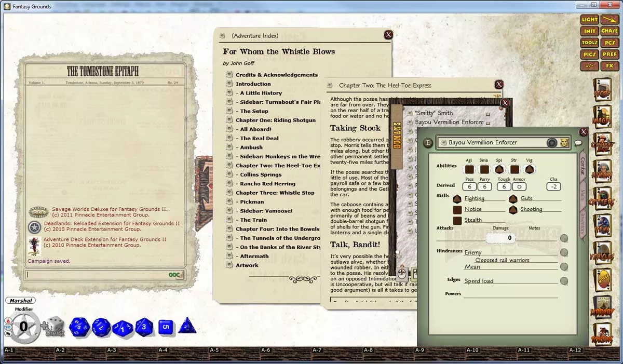Open the Story card in the sidebar

pos(603,90)
